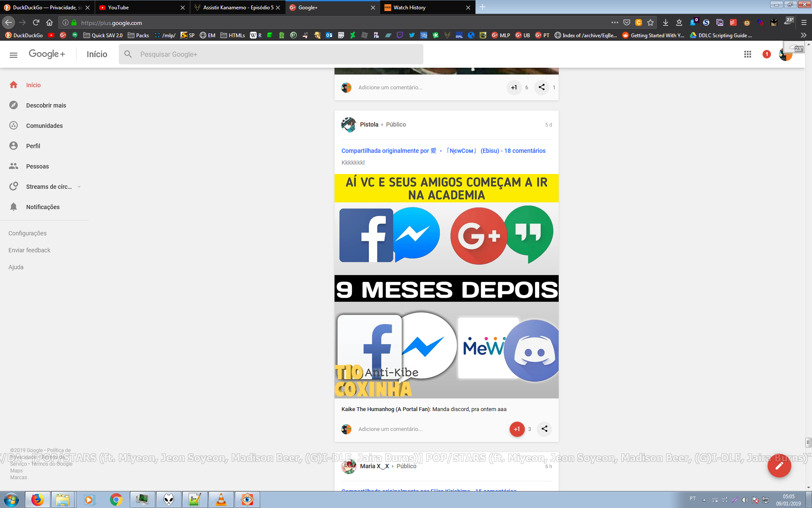Share the Pistola post

(x=544, y=429)
